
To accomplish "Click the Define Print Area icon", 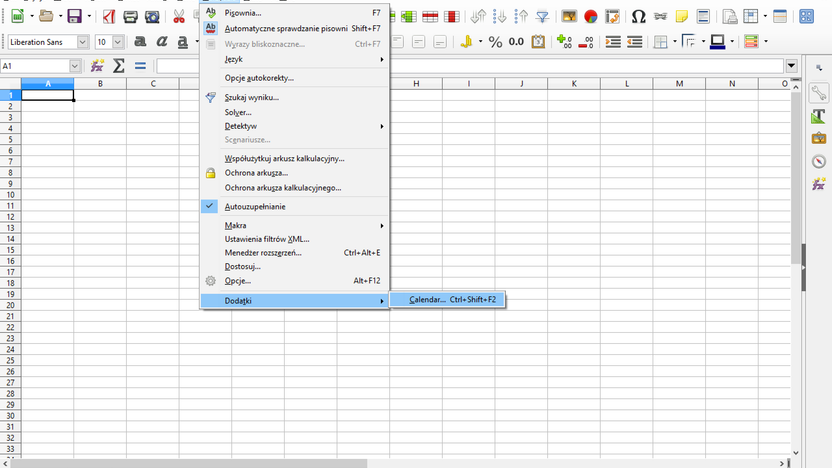I will click(730, 16).
